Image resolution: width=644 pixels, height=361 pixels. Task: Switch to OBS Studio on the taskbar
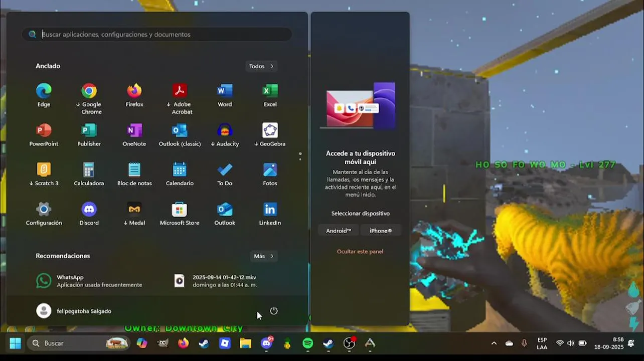coord(349,343)
